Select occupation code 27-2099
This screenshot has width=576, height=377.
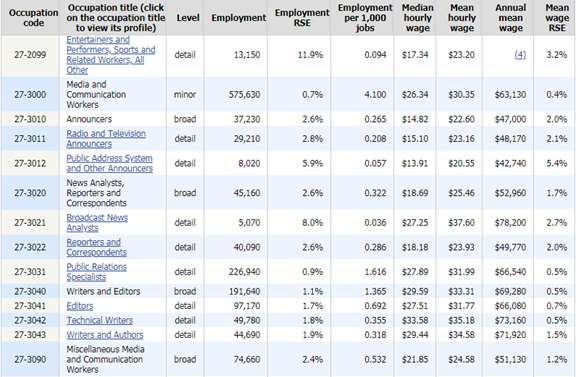pos(30,55)
